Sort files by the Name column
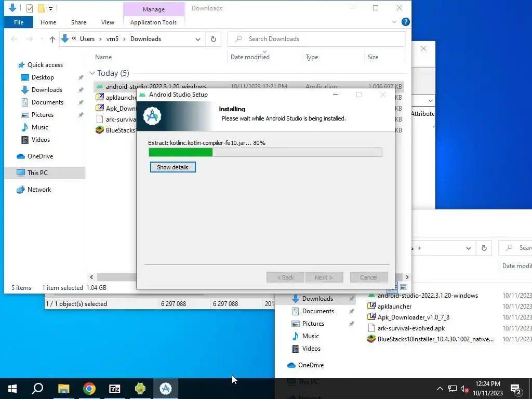 103,57
